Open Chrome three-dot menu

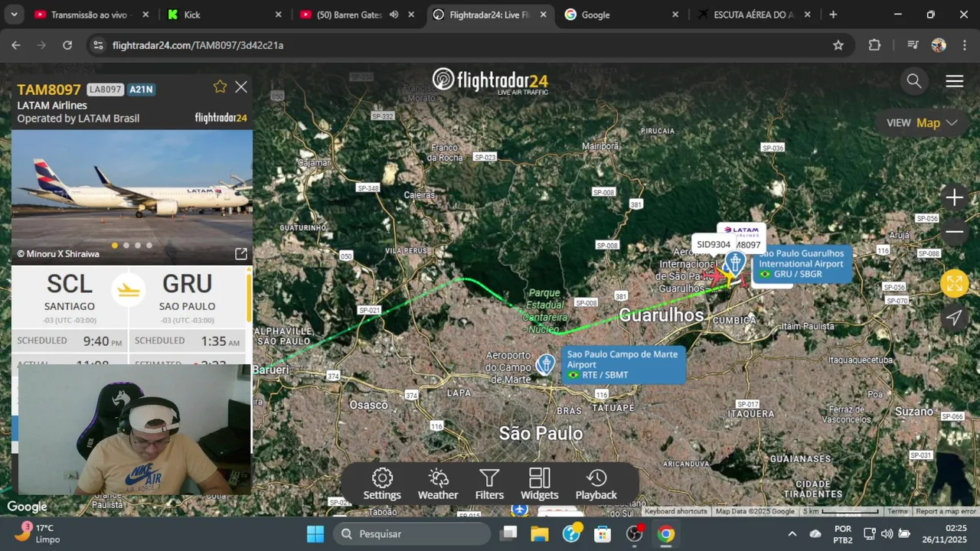coord(963,45)
